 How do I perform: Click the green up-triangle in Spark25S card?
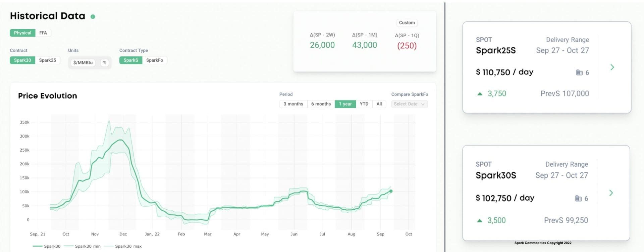[480, 94]
